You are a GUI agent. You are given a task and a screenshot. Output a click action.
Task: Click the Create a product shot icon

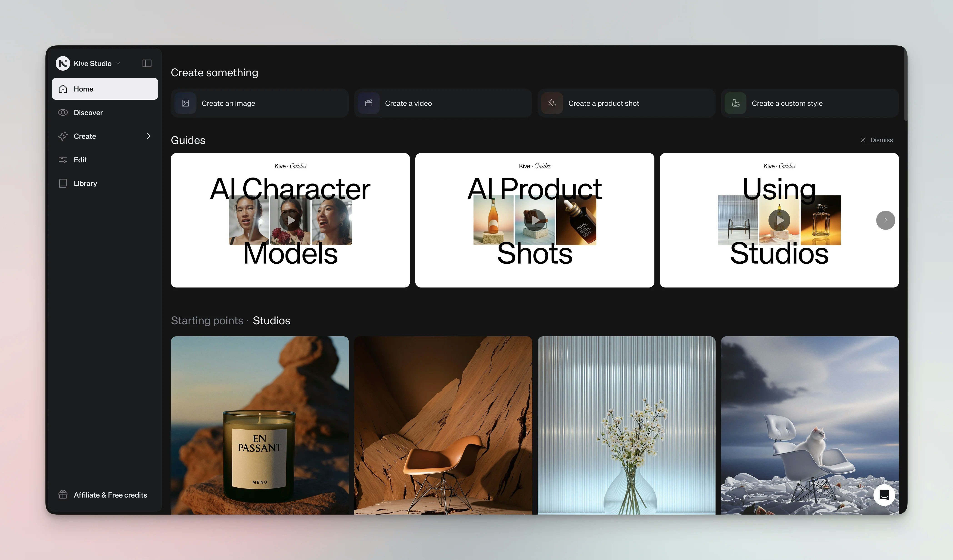click(x=553, y=103)
